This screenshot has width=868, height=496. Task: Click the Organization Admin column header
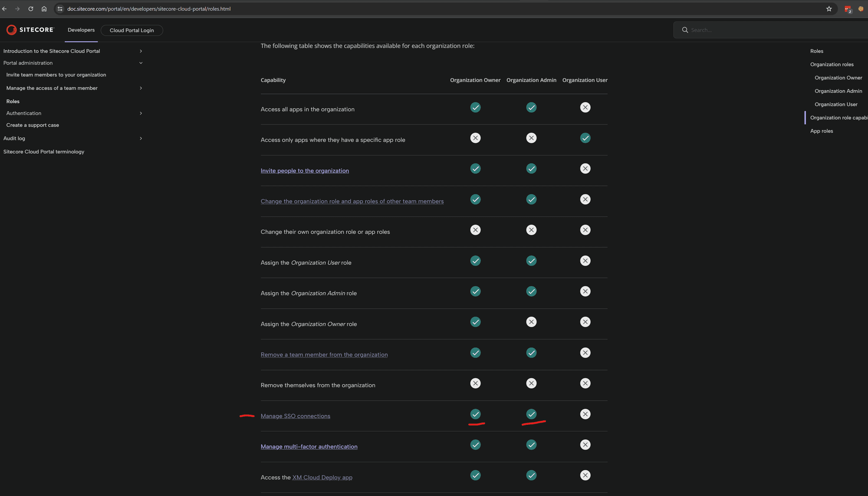pos(531,80)
